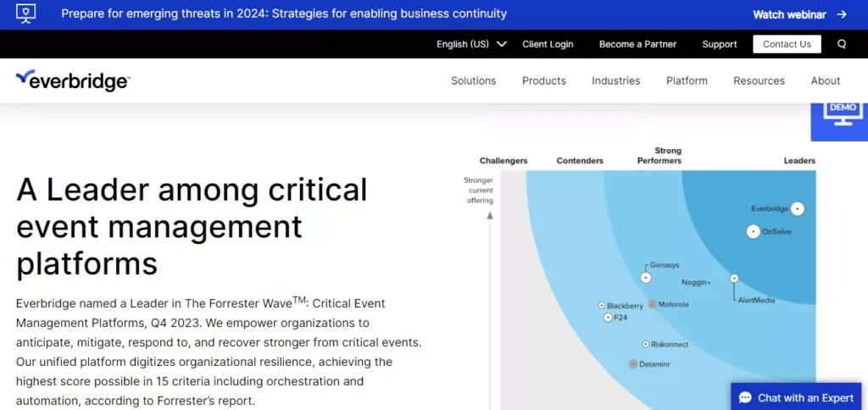
Task: Select the OnSolve dot on chart
Action: 754,232
